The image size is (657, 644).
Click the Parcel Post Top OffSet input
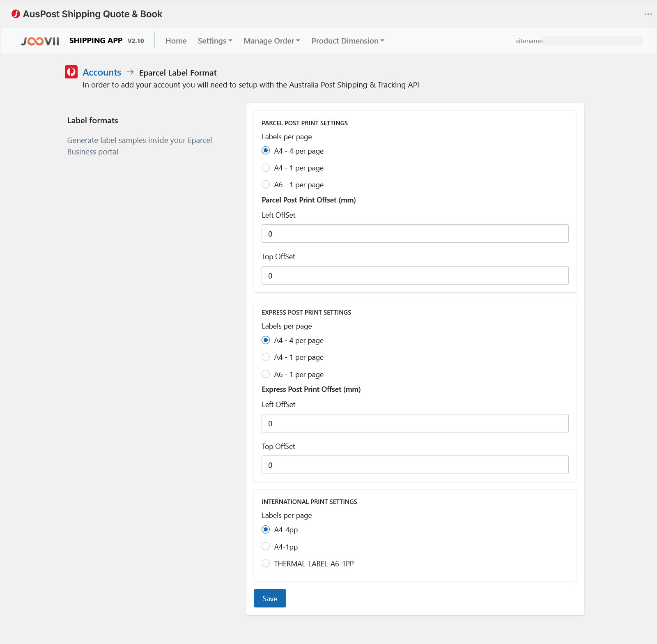click(415, 276)
